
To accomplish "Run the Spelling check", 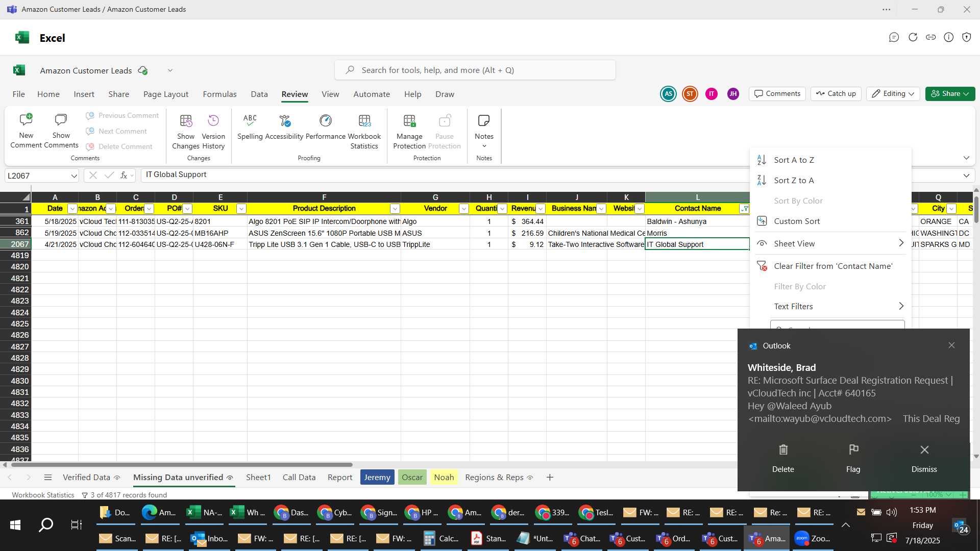I will tap(250, 127).
